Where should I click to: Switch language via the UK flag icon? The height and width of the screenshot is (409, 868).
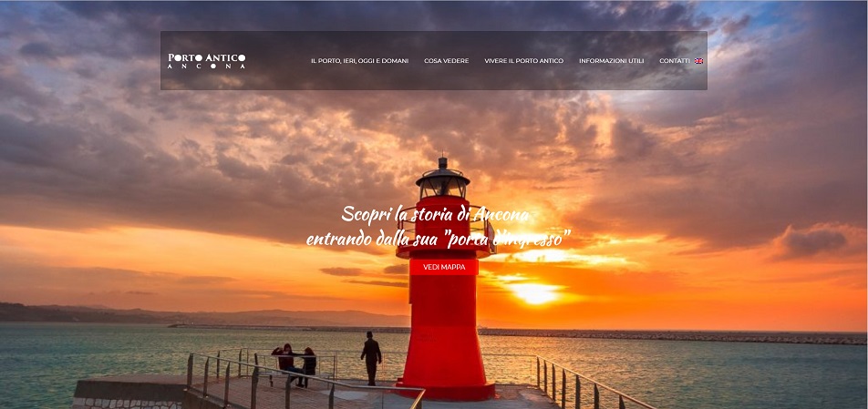698,61
